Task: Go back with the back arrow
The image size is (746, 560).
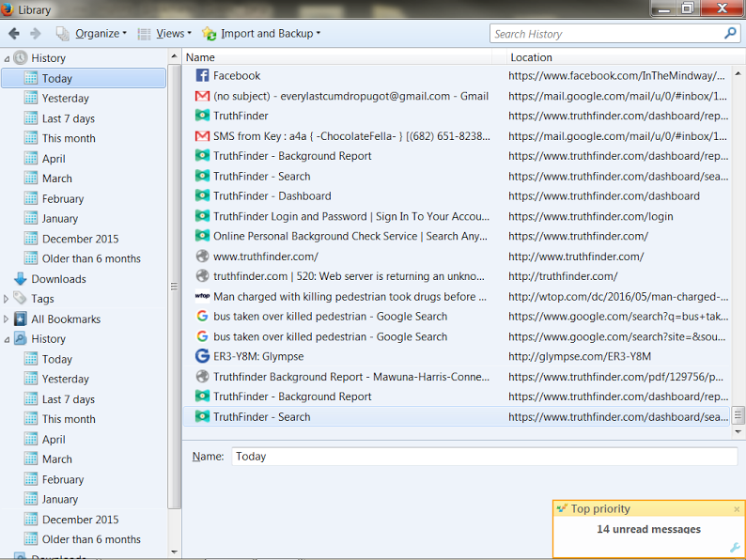Action: click(x=14, y=33)
